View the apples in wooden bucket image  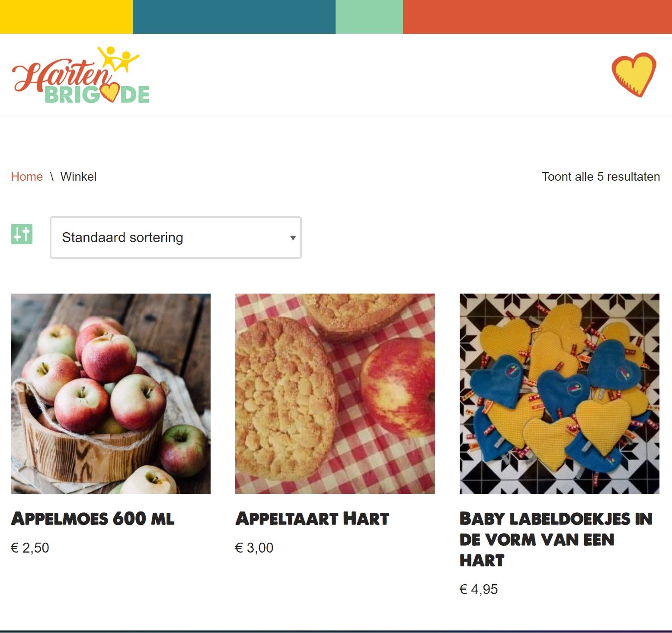pos(111,393)
